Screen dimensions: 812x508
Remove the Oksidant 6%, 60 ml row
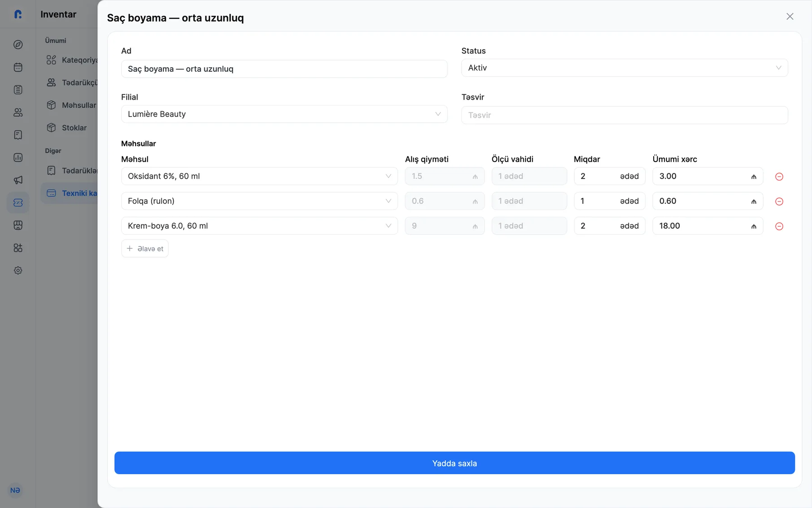pos(779,177)
